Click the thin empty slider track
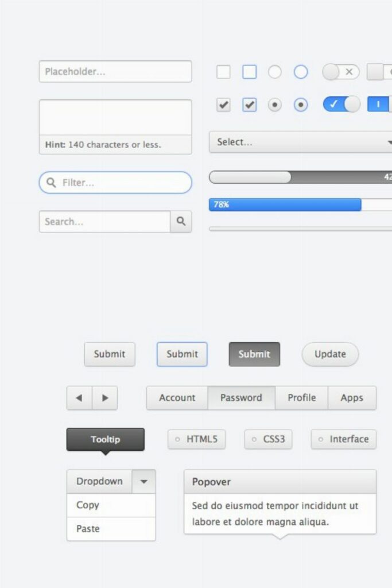 301,229
